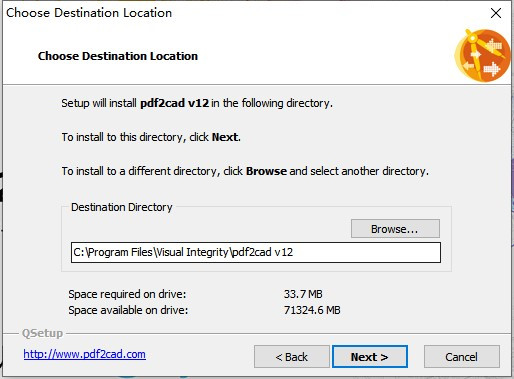Cancel the pdf2cad setup
Image resolution: width=514 pixels, height=379 pixels.
coord(462,357)
